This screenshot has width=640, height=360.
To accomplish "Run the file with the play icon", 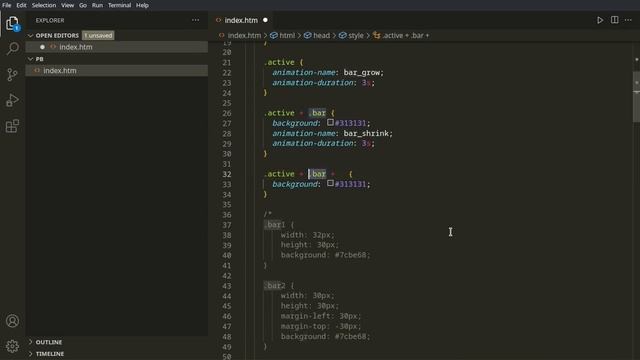I will coord(600,20).
